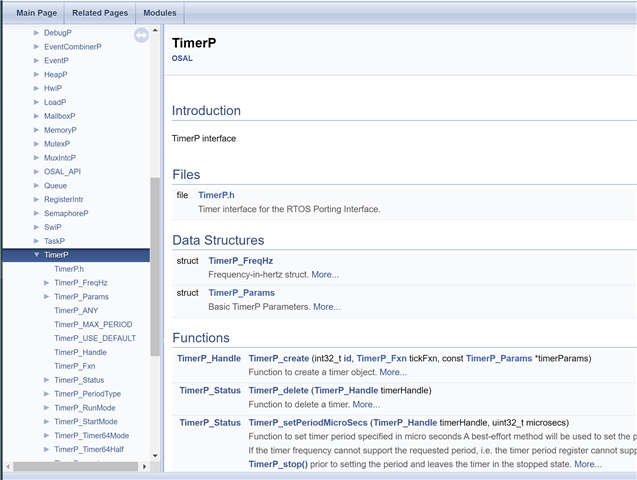Expand the MailboxP tree node

pyautogui.click(x=36, y=116)
